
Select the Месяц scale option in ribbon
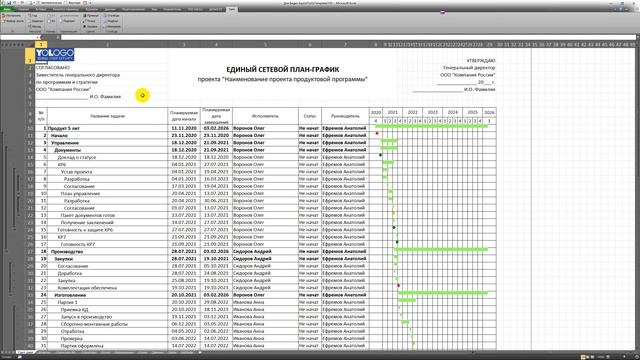36,27
